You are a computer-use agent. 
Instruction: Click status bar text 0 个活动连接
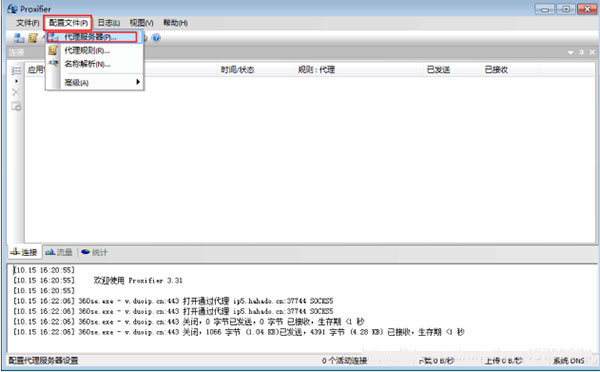pyautogui.click(x=344, y=361)
